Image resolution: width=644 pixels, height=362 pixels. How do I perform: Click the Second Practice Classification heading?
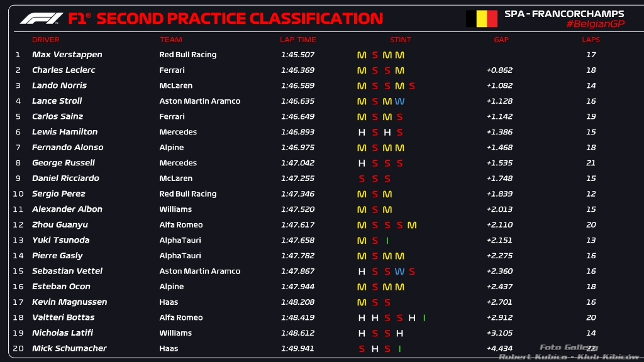click(x=239, y=18)
